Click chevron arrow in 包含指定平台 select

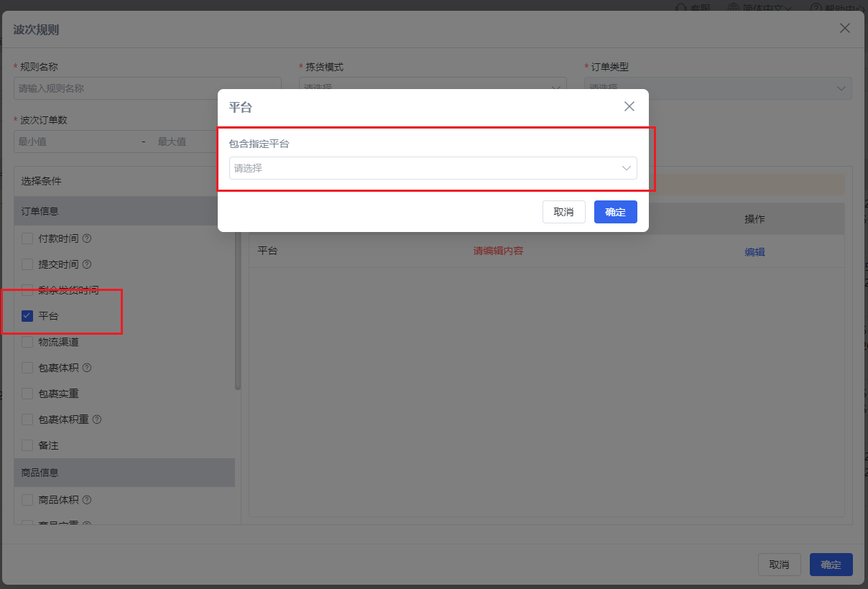(x=626, y=168)
